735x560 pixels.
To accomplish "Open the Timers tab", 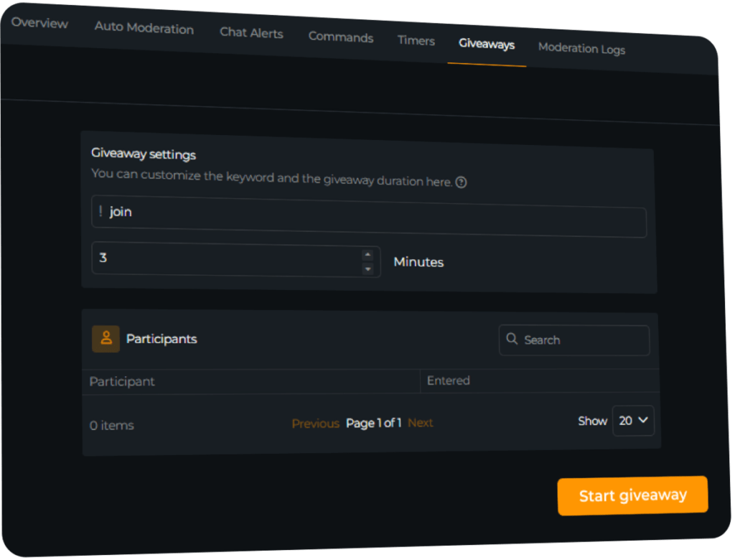I will [416, 41].
